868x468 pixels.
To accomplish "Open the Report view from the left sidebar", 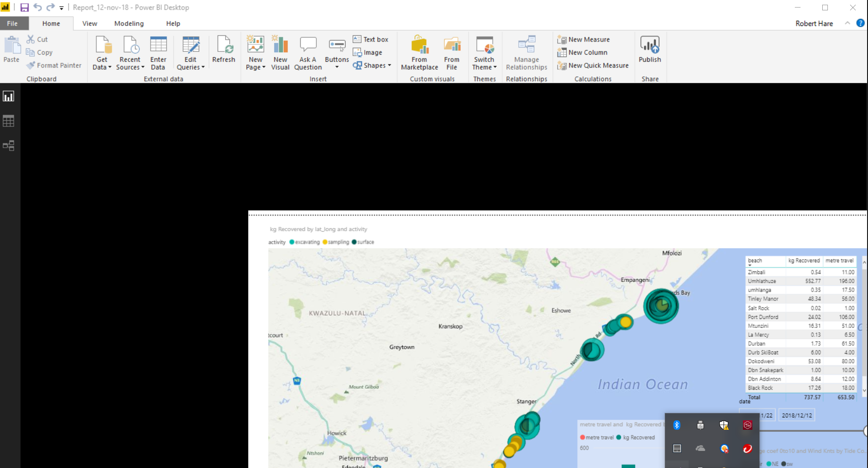I will pyautogui.click(x=8, y=96).
